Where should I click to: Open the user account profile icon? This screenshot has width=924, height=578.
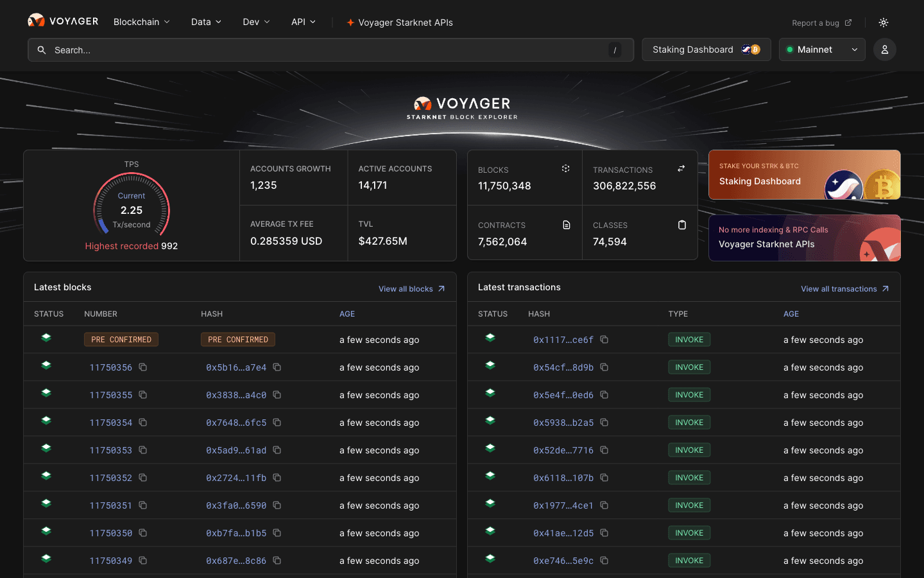[x=885, y=49]
